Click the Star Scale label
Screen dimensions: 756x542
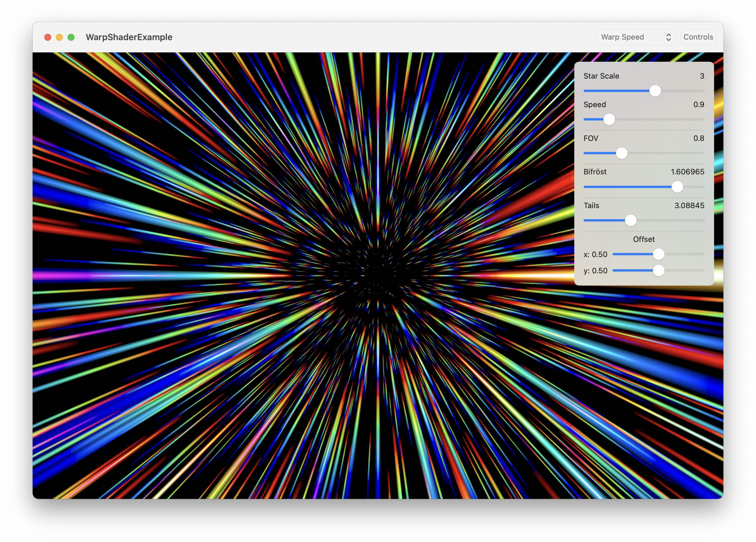pyautogui.click(x=601, y=76)
